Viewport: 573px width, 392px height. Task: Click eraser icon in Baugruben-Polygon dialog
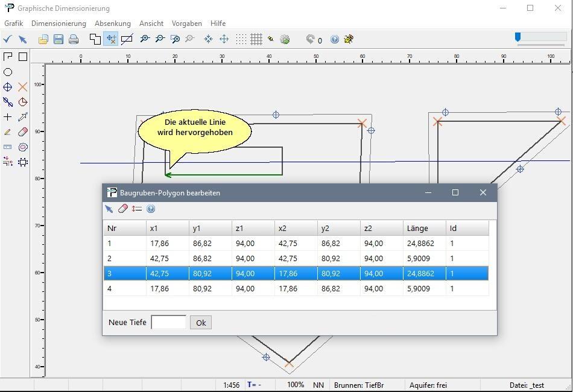coord(123,209)
